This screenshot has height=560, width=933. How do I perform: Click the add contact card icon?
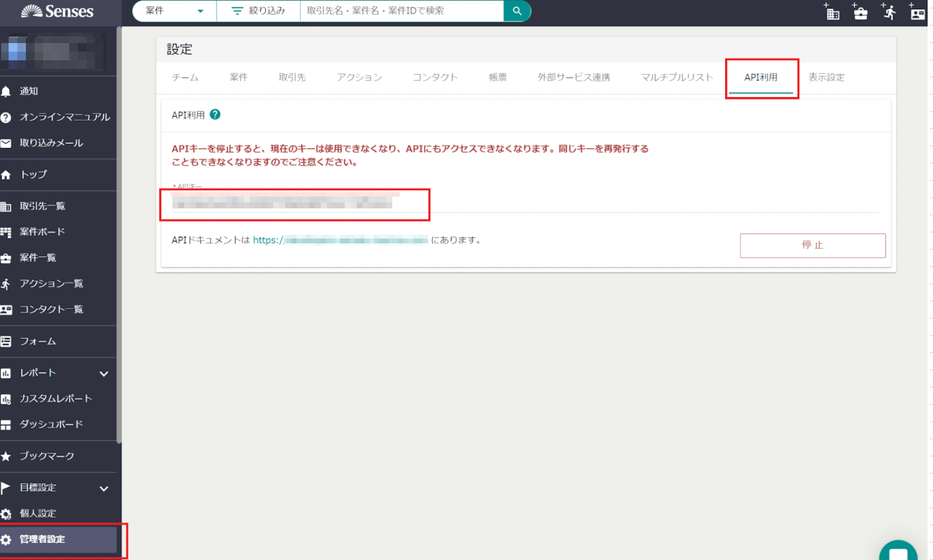pos(917,12)
